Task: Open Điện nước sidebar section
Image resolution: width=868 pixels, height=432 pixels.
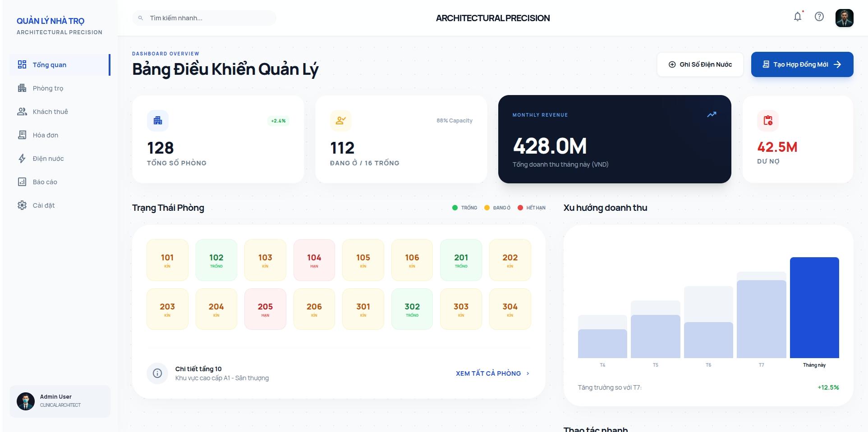Action: (x=48, y=159)
